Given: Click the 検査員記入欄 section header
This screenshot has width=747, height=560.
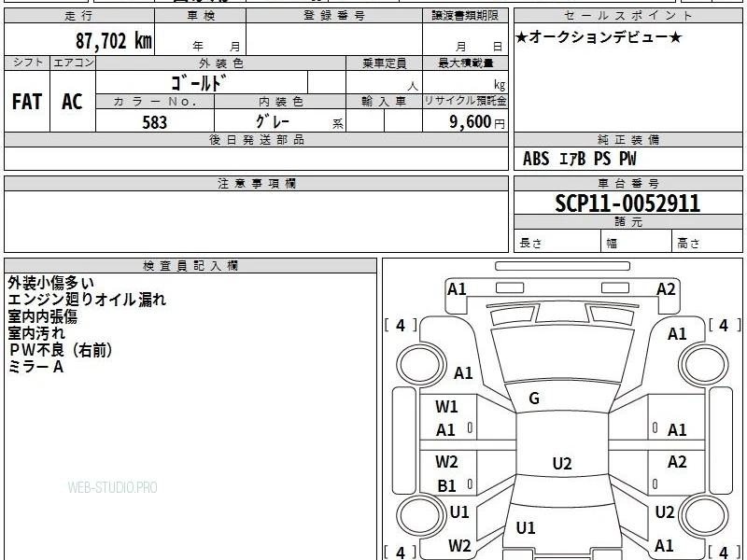Looking at the screenshot, I should 190,266.
